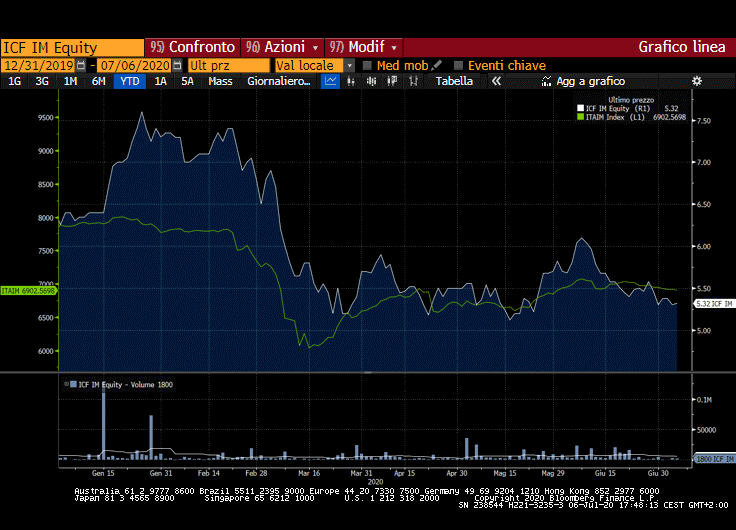736x530 pixels.
Task: Switch to the 5A time range
Action: pos(187,81)
